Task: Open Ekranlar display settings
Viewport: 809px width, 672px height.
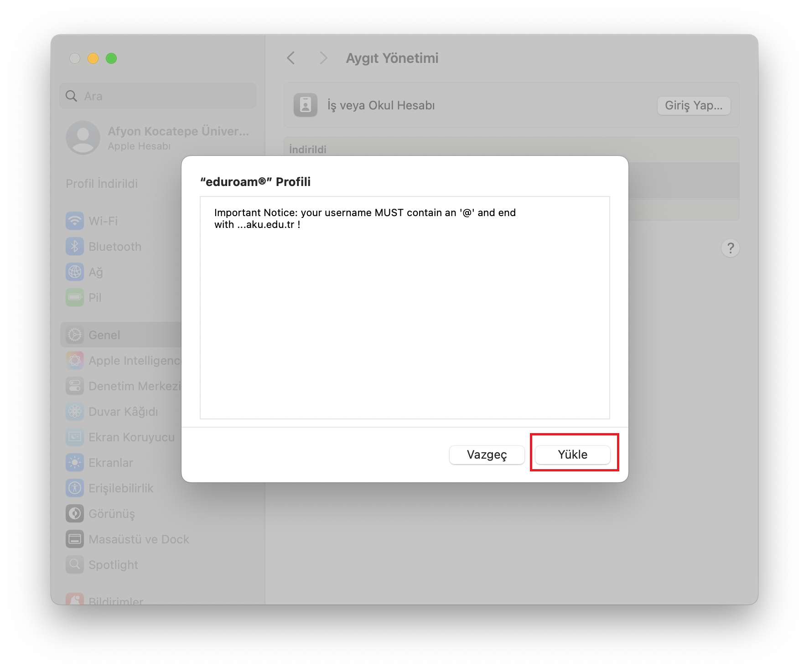Action: click(x=111, y=463)
